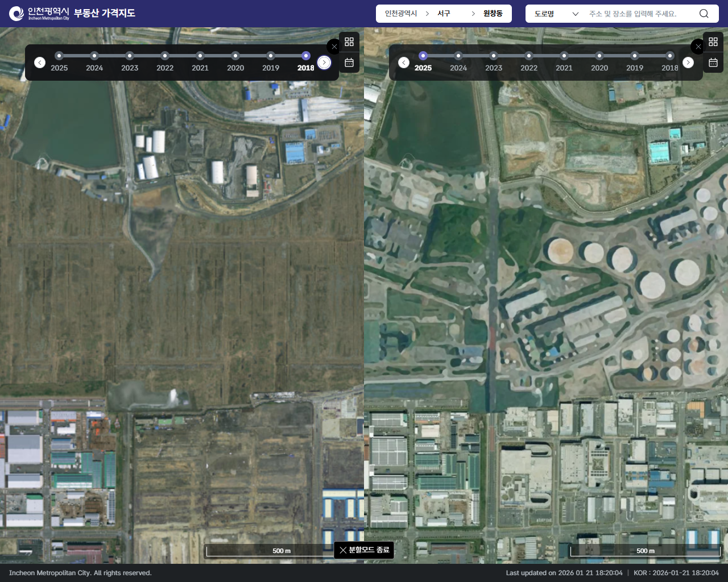This screenshot has width=728, height=582.
Task: Click the right map calendar icon
Action: 713,63
